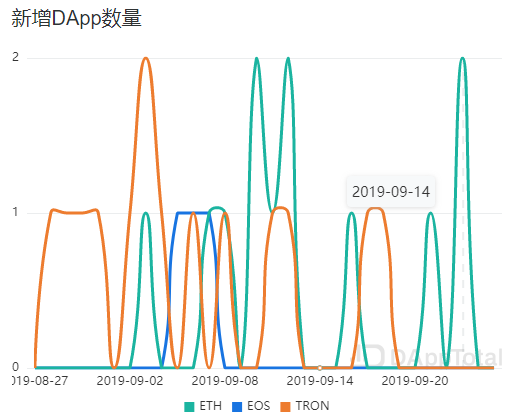Click the 2019-09-02 x-axis date label
The width and height of the screenshot is (513, 420).
point(130,381)
